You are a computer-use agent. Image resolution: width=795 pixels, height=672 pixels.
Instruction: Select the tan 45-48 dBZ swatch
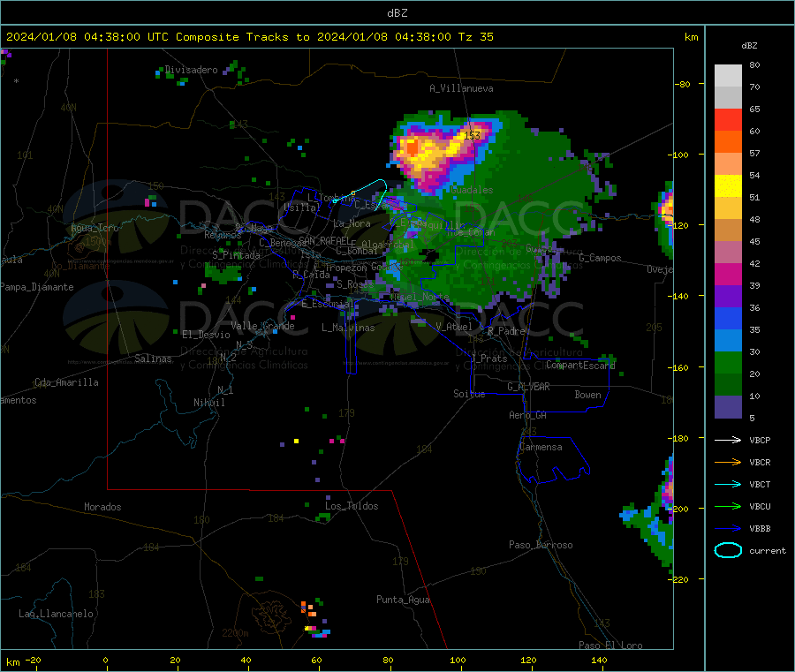pos(728,230)
